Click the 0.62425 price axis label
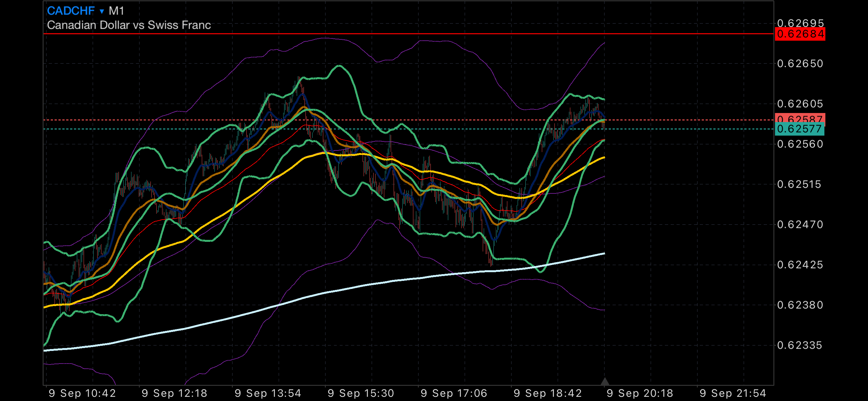This screenshot has height=401, width=868. (800, 264)
